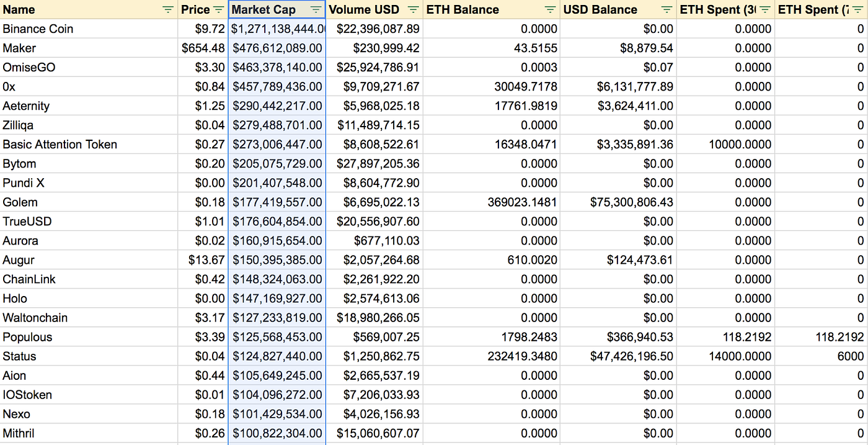Open the Volume USD column filter icon
Viewport: 868px width, 445px height.
[413, 9]
